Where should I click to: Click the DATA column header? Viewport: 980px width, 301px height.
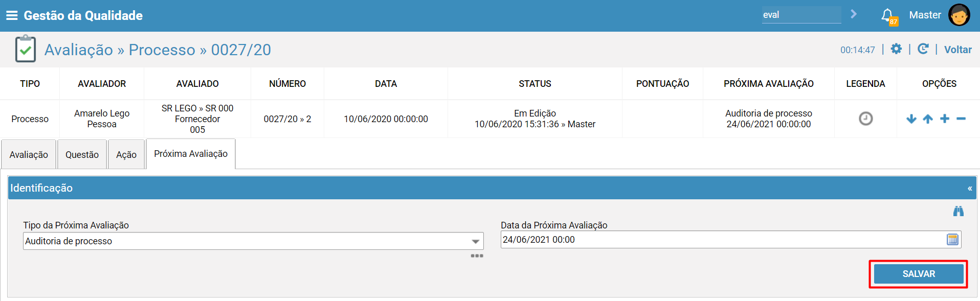tap(386, 84)
